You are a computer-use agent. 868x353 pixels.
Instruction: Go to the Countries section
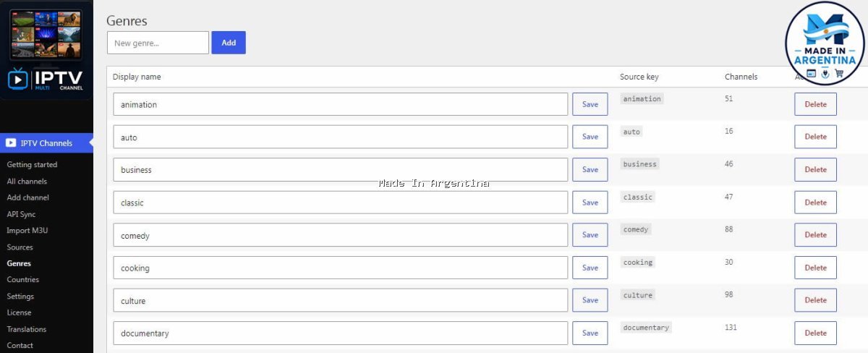click(x=23, y=280)
